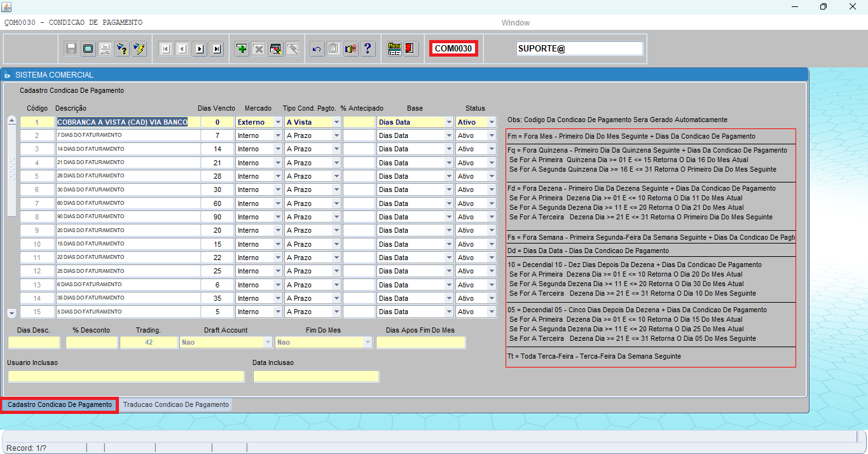Select the 22 DIAS DO FATURAMENTO description
868x454 pixels.
pyautogui.click(x=128, y=258)
